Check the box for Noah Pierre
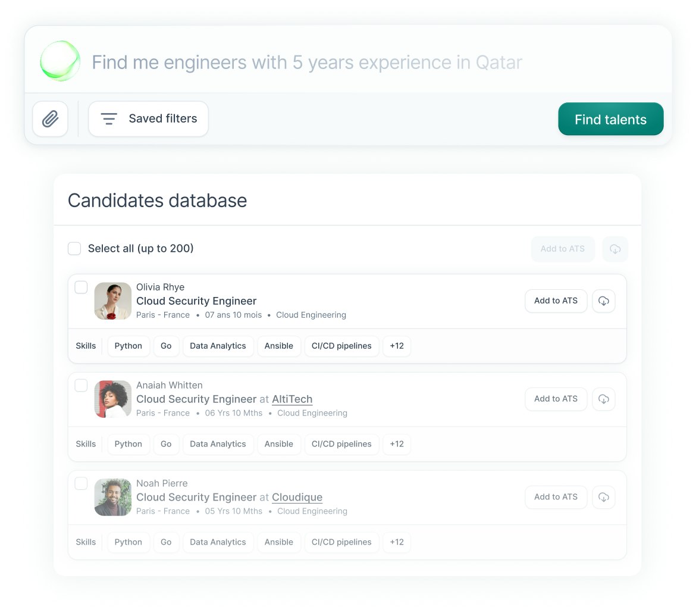 coord(81,484)
